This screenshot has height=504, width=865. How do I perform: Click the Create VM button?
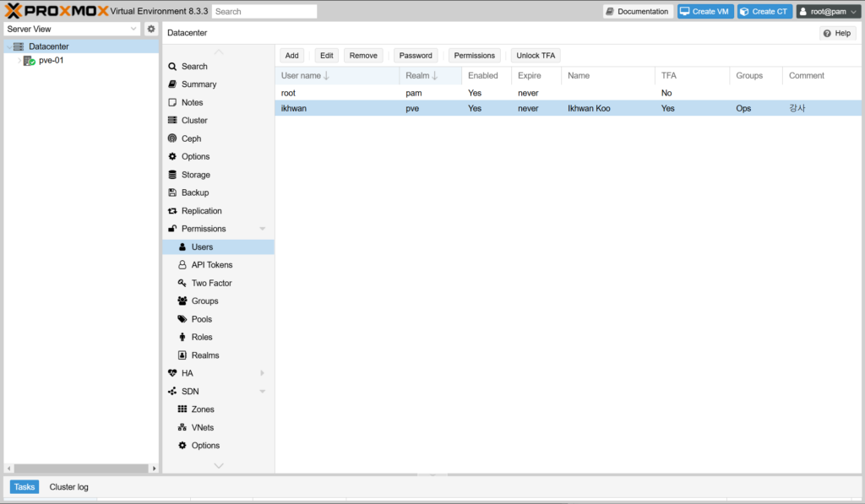705,12
